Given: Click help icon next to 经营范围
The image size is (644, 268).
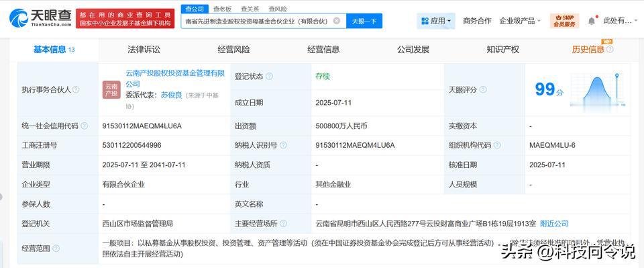Looking at the screenshot, I should (56, 249).
